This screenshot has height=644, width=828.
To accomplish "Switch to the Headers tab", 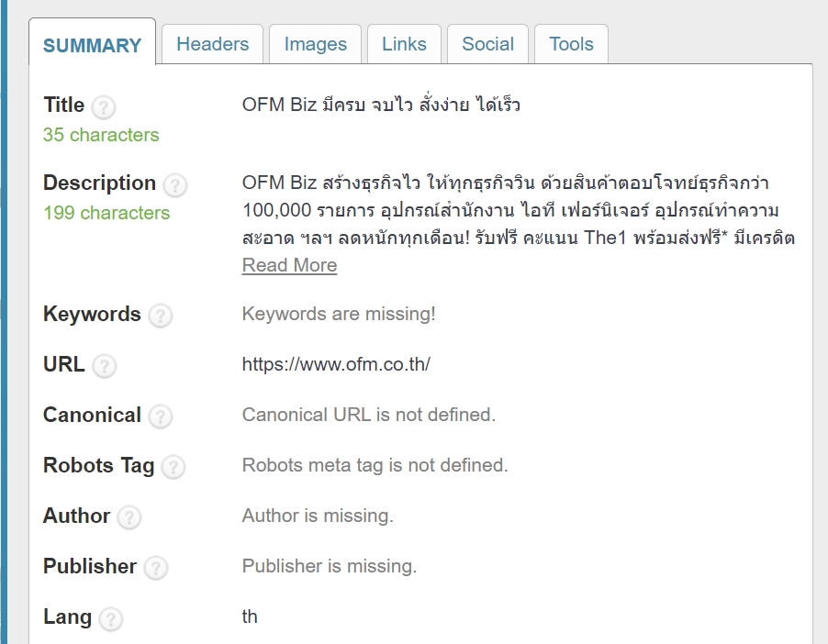I will tap(213, 44).
